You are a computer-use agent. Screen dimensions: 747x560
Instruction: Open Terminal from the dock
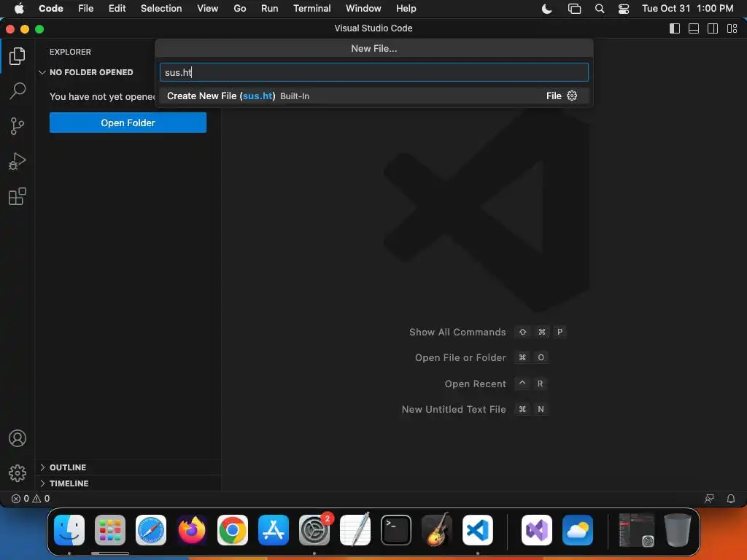tap(396, 529)
